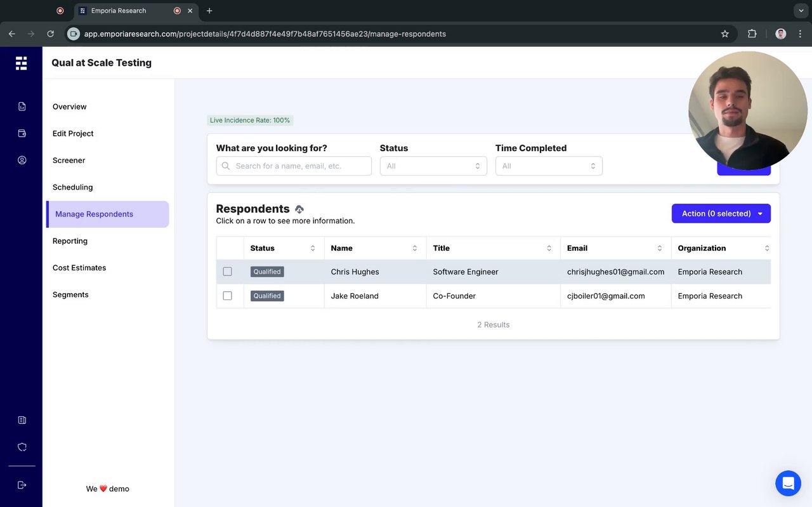Go to the Screener section
This screenshot has height=507, width=812.
click(x=69, y=161)
